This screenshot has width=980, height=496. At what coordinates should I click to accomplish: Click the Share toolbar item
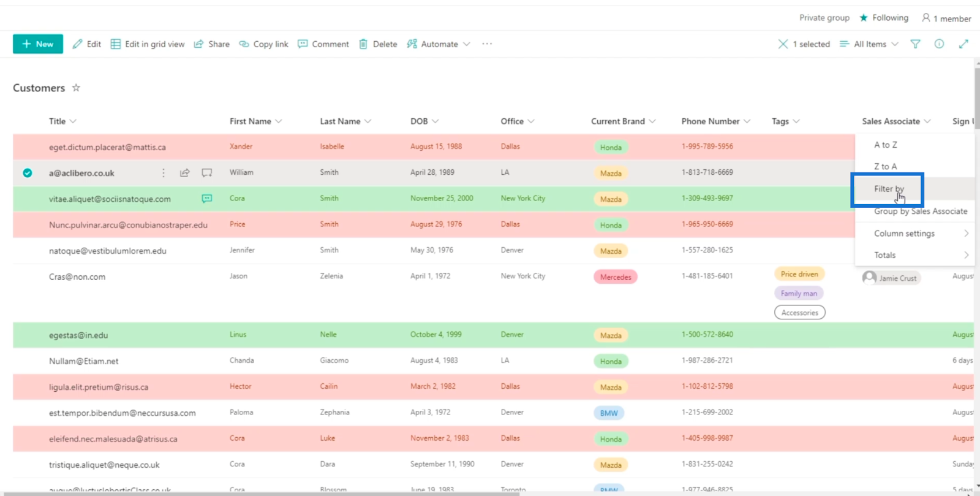[x=212, y=44]
